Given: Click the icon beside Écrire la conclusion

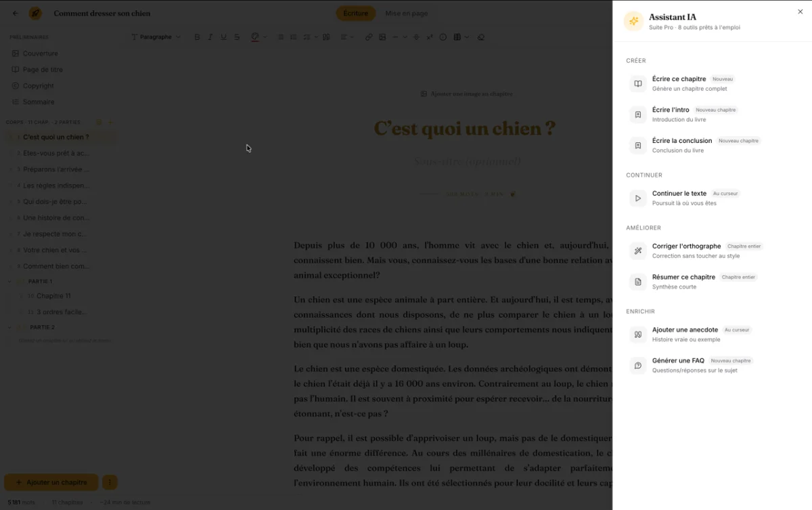Looking at the screenshot, I should (637, 146).
